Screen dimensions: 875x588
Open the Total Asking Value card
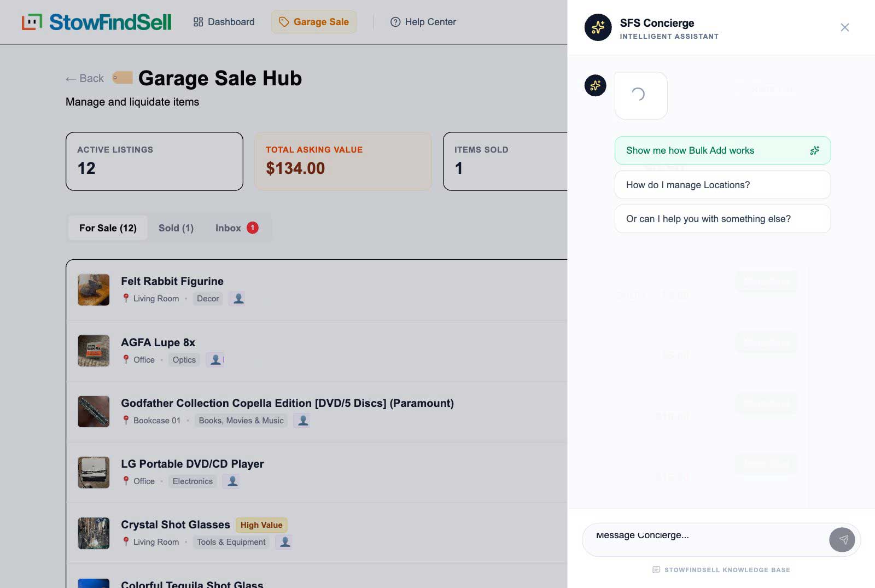point(343,161)
